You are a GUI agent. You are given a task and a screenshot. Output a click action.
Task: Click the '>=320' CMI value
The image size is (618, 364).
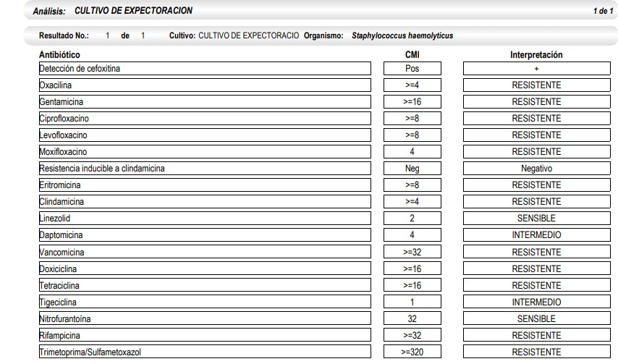(x=412, y=352)
